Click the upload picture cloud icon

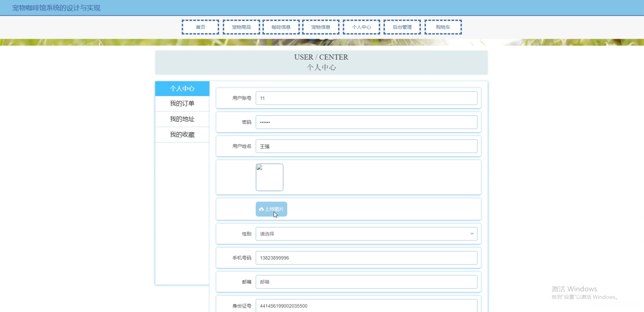[261, 209]
